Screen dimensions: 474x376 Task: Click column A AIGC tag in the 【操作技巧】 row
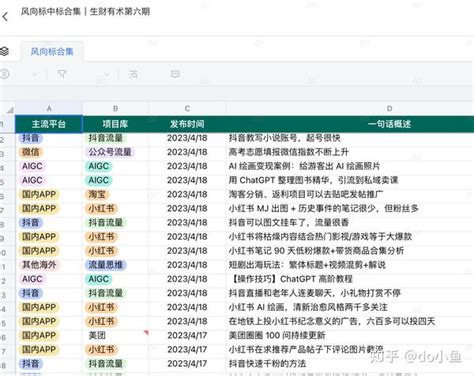[32, 279]
